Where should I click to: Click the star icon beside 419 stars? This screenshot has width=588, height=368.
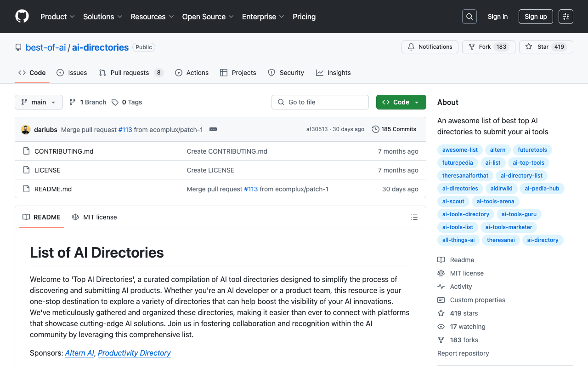pyautogui.click(x=441, y=313)
